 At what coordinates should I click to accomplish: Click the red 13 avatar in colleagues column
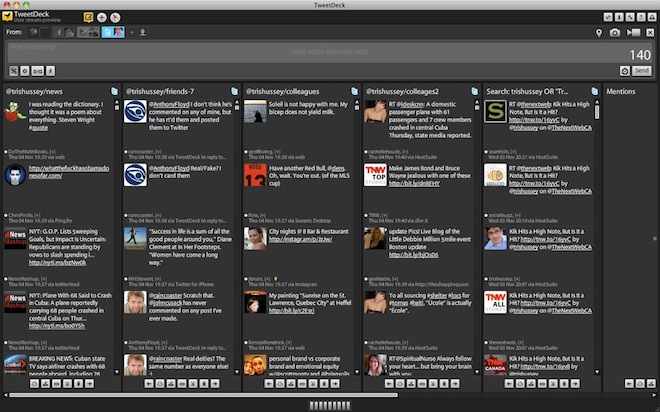[255, 175]
